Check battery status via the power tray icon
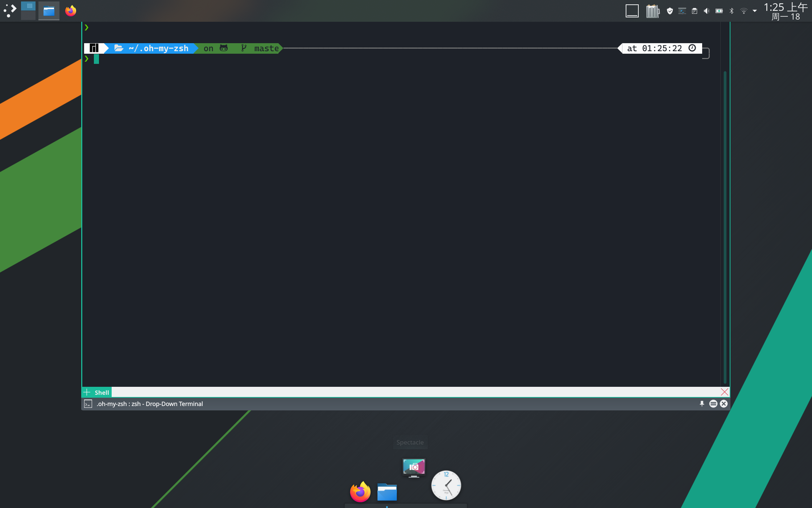Viewport: 812px width, 508px height. pyautogui.click(x=718, y=11)
